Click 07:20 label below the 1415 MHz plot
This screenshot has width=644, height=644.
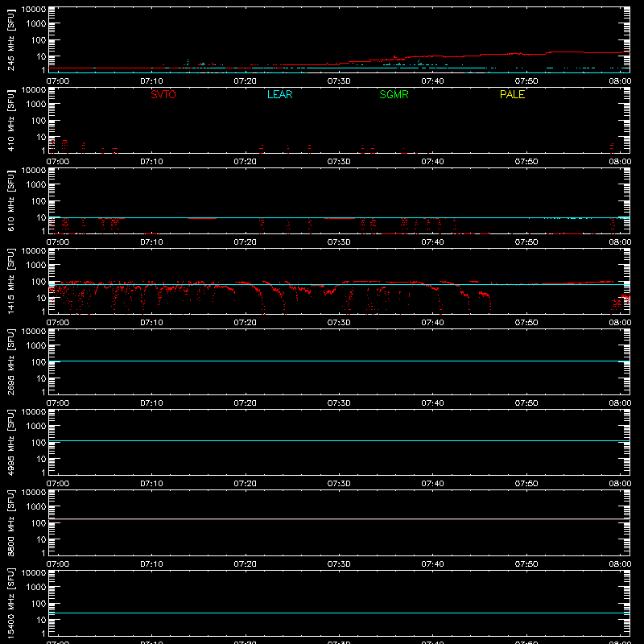(246, 323)
